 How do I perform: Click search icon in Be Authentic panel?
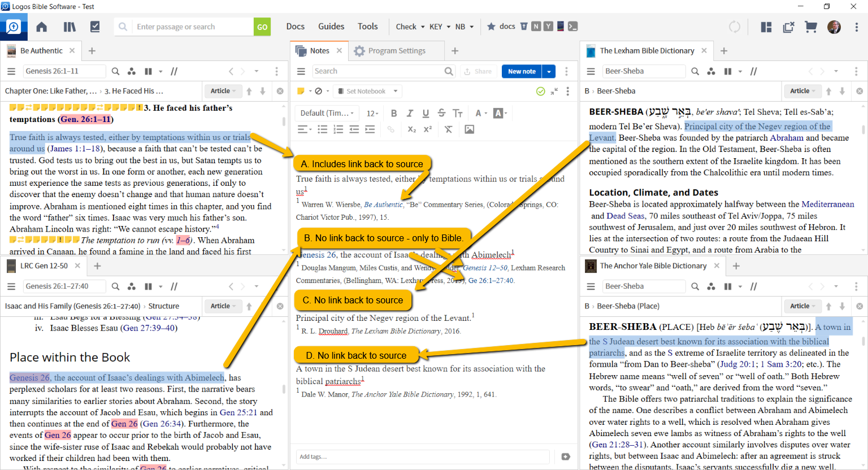115,71
